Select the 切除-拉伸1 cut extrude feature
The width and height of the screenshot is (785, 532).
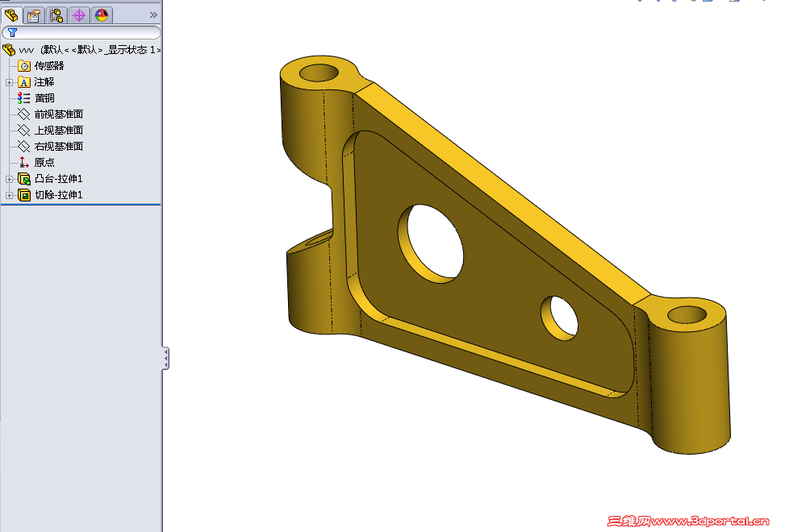point(51,194)
